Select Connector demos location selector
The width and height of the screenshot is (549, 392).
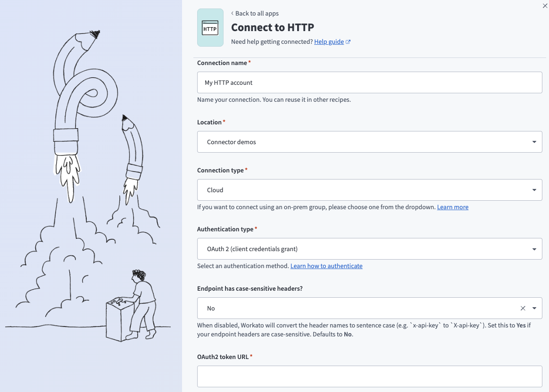[369, 142]
